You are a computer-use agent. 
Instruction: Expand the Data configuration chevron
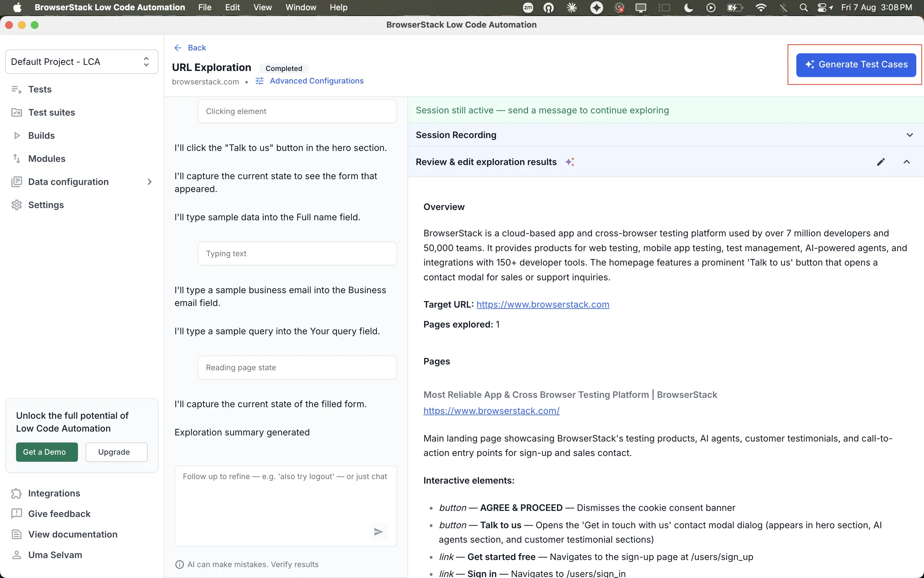pos(149,181)
